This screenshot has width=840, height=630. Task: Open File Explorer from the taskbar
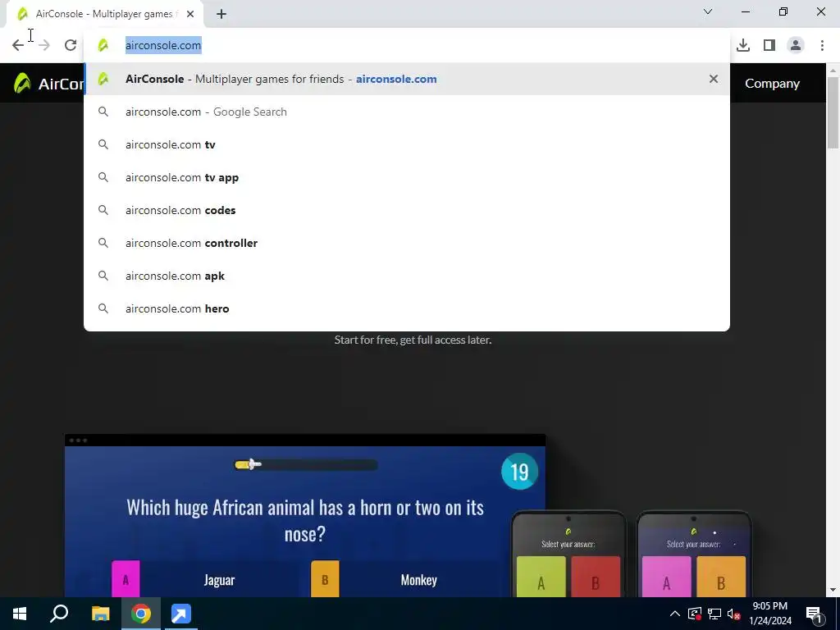tap(100, 614)
